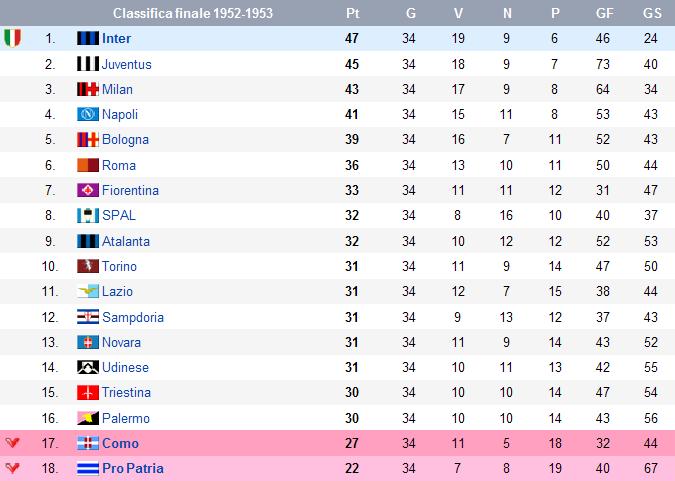Select the GF column header
This screenshot has width=675, height=481.
pyautogui.click(x=604, y=13)
